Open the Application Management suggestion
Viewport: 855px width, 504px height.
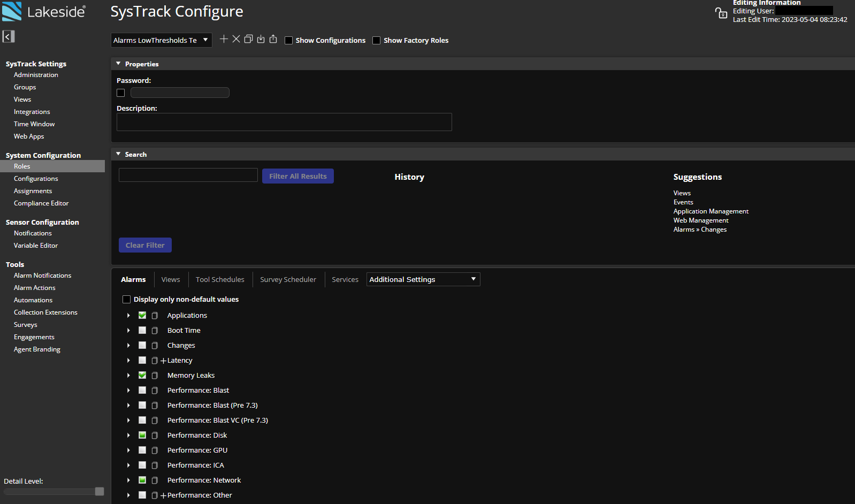point(711,211)
